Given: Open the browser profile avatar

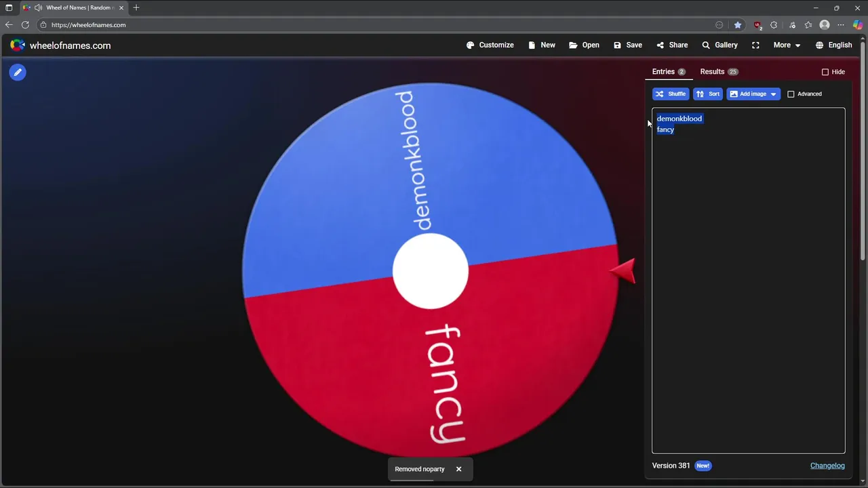Looking at the screenshot, I should [825, 25].
